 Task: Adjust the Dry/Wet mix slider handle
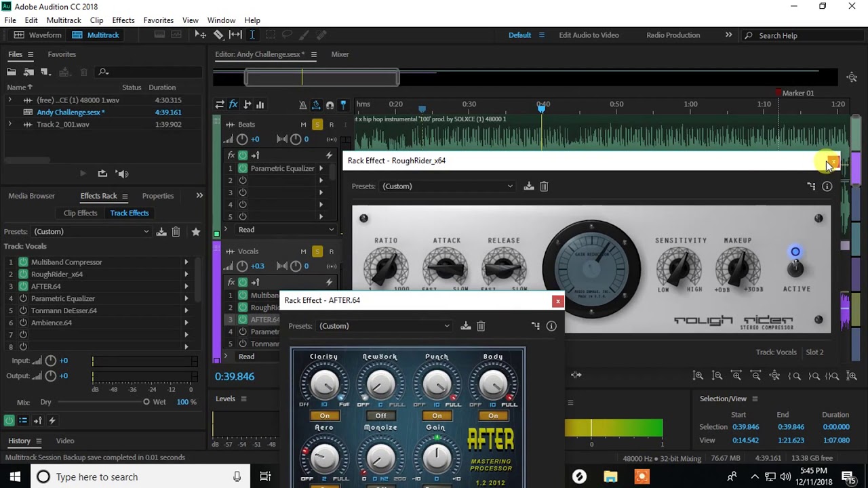[146, 402]
